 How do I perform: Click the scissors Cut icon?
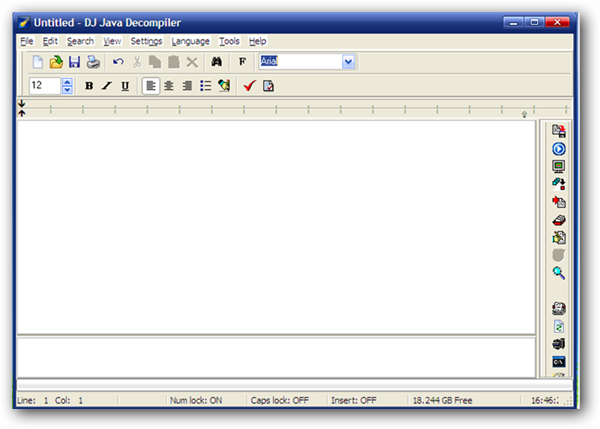137,62
